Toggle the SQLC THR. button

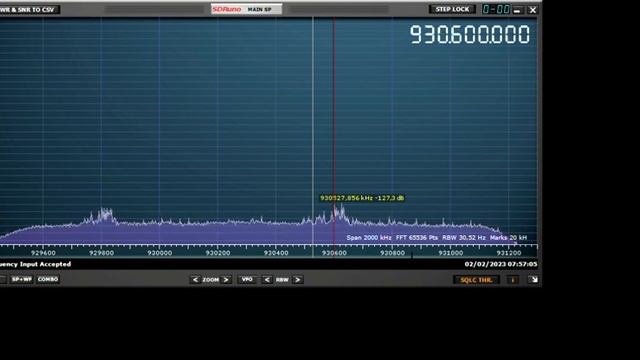click(476, 280)
